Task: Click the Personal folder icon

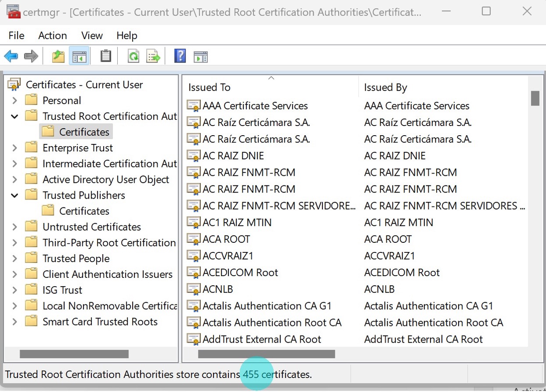Action: click(31, 100)
